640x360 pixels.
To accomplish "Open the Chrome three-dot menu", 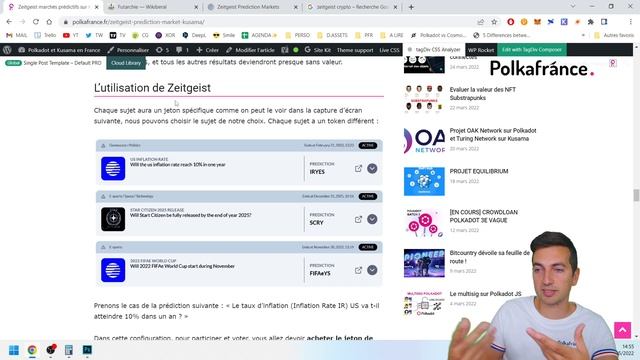I will pyautogui.click(x=630, y=22).
